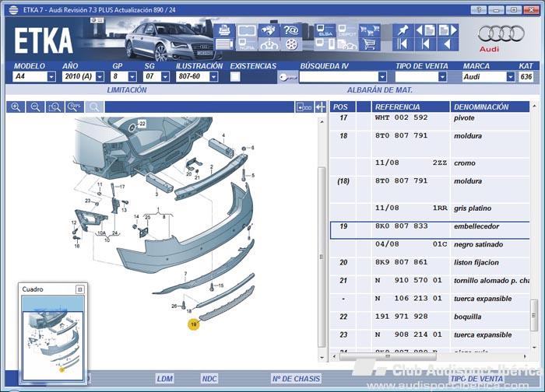Go to previous illustration page icon
Screen dimensions: 545x392
point(425,30)
